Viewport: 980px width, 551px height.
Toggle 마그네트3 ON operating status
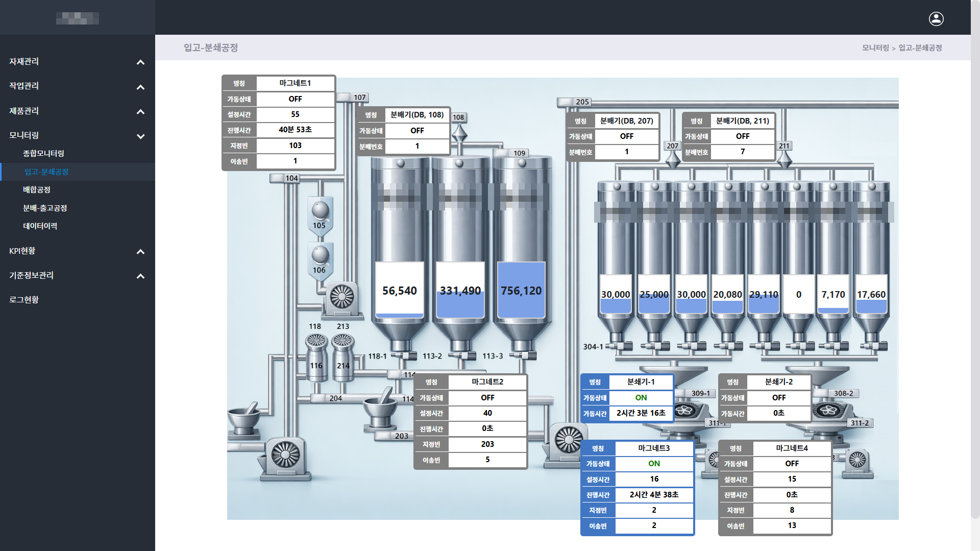pyautogui.click(x=654, y=464)
